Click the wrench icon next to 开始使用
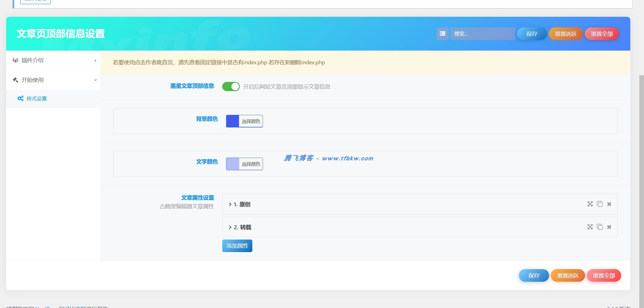 coord(16,80)
